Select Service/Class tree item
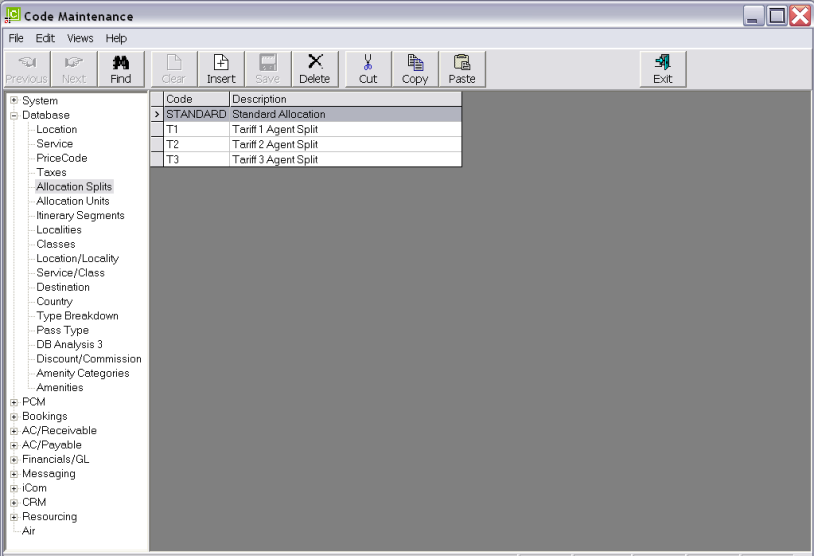 [70, 273]
